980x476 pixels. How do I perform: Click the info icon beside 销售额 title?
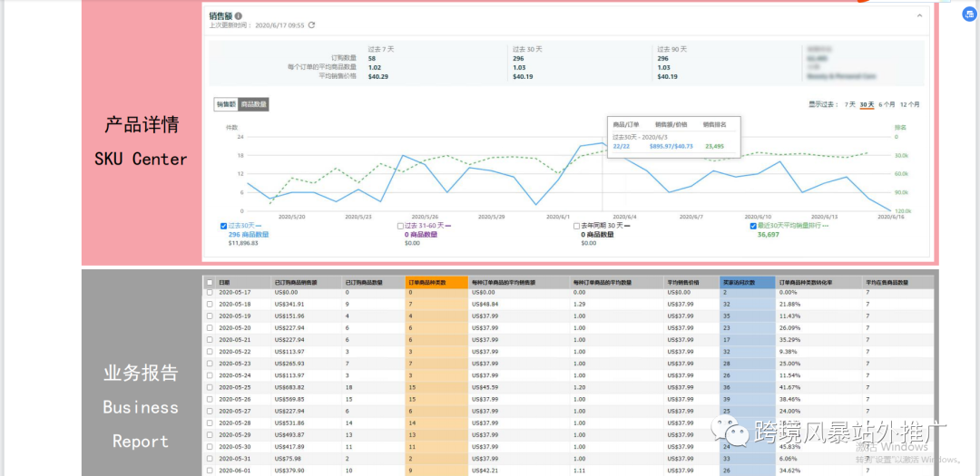(239, 16)
